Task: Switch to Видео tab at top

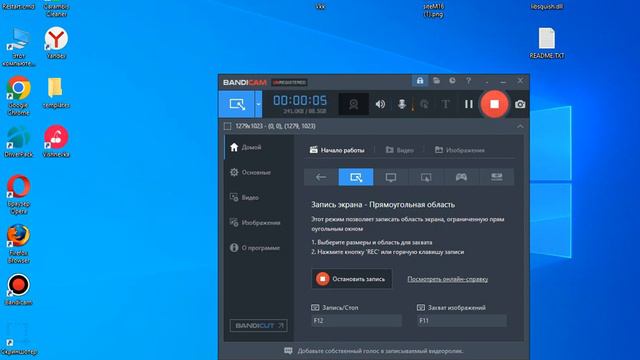Action: point(400,150)
